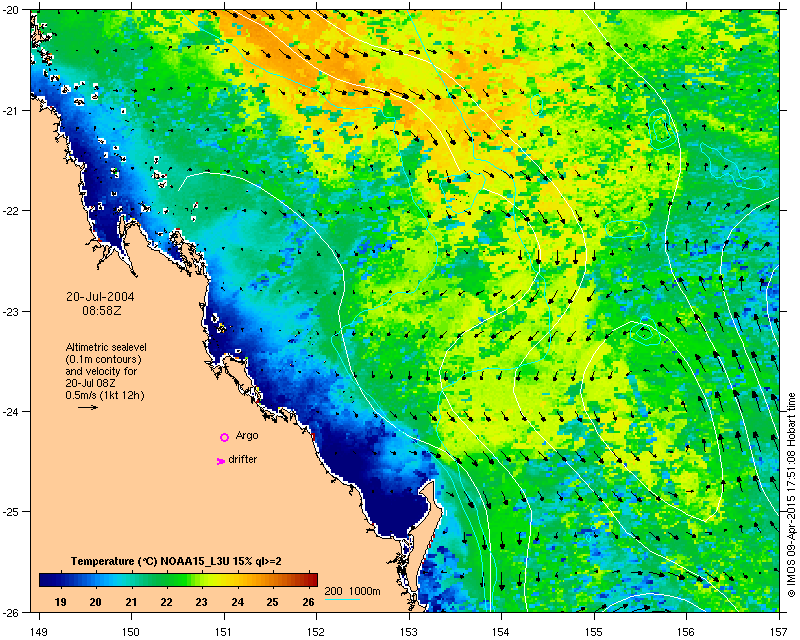
Task: Click the latitude axis label -23
Action: (x=11, y=311)
